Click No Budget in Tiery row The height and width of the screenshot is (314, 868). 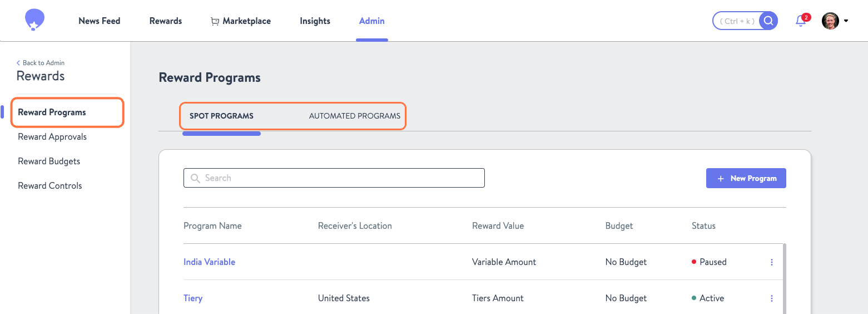coord(626,298)
